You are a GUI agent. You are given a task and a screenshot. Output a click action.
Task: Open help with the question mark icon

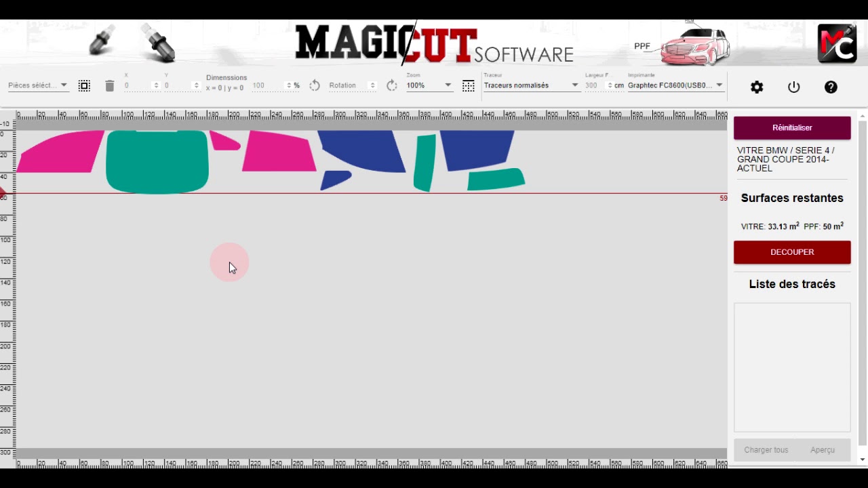[x=831, y=87]
